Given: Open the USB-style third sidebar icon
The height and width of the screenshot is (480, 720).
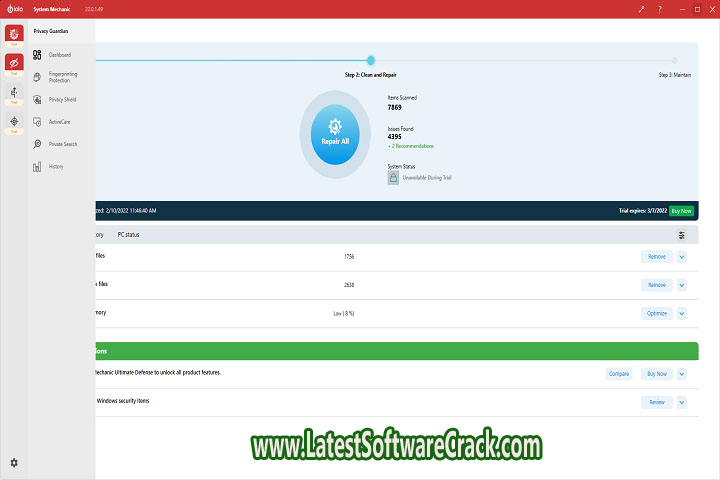Looking at the screenshot, I should 14,92.
